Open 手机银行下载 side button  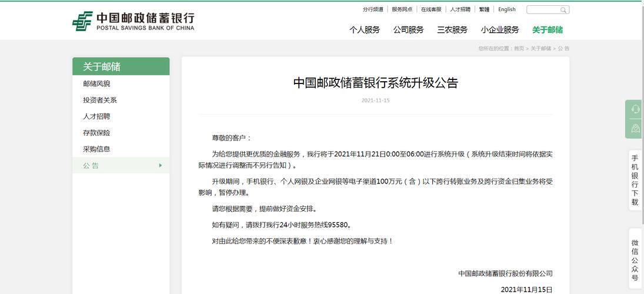pos(635,181)
